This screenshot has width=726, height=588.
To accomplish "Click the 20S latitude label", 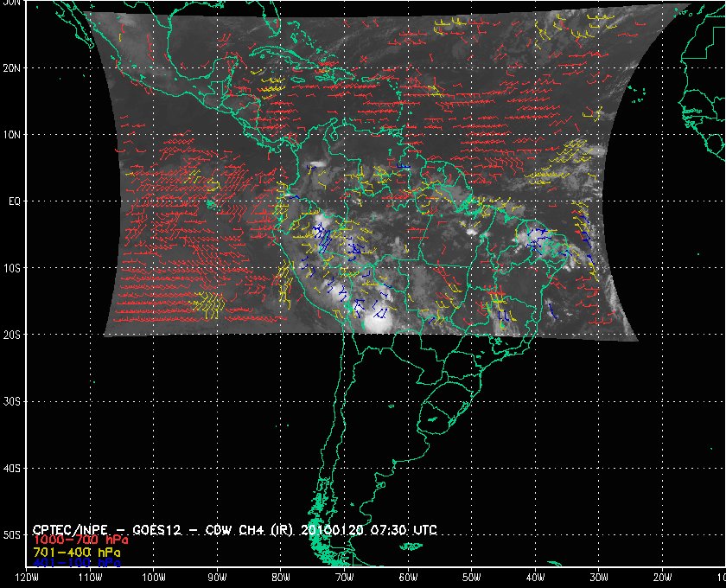I will point(11,335).
